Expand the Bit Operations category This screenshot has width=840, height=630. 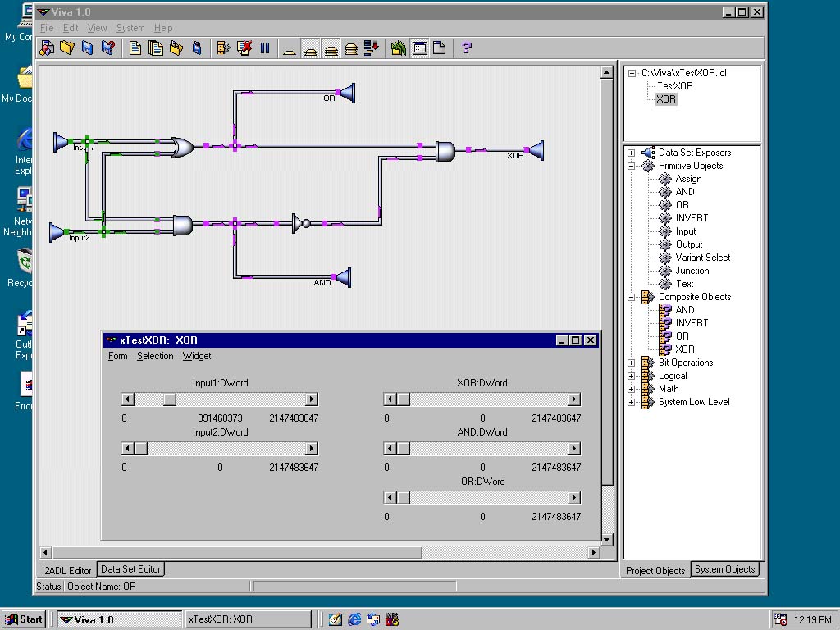[x=631, y=363]
